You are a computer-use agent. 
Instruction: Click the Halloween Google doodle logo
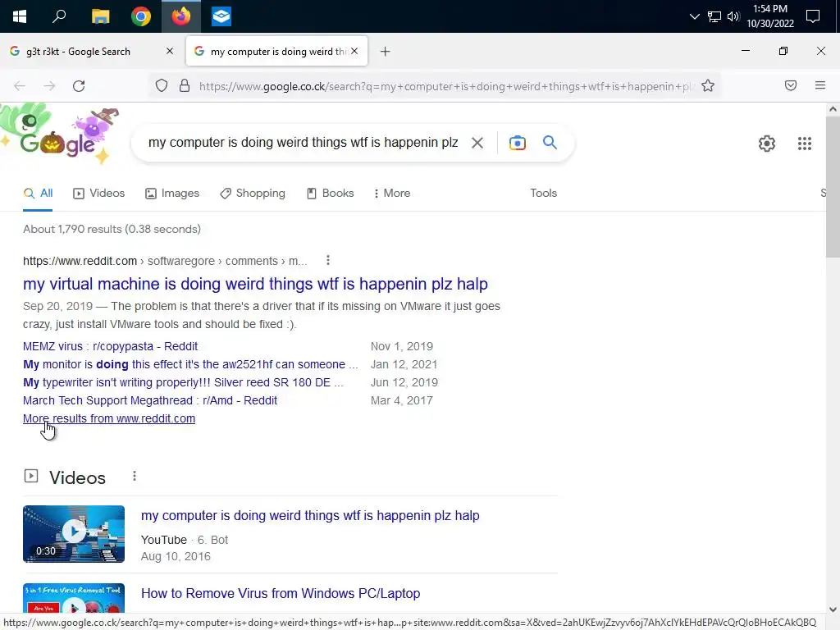click(61, 135)
